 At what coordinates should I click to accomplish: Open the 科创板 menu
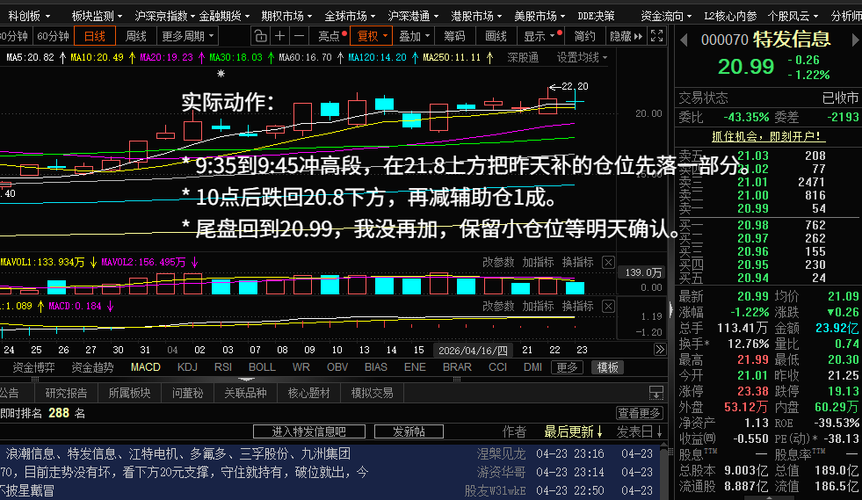[x=29, y=16]
